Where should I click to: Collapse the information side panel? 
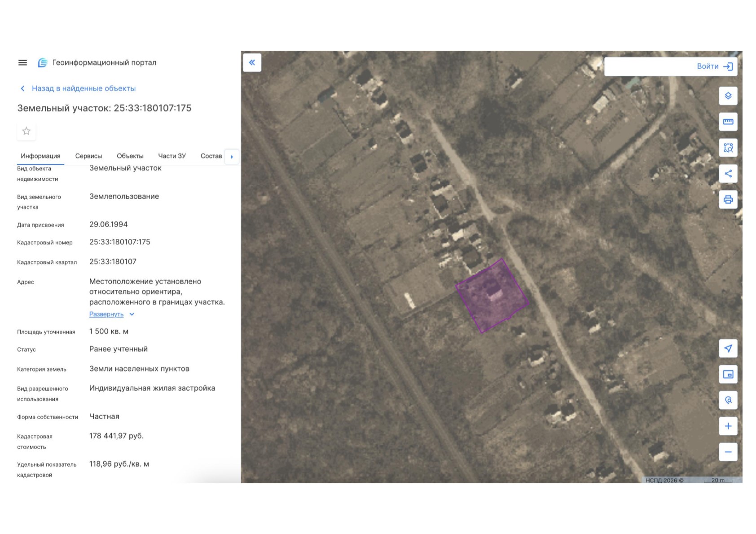[252, 63]
